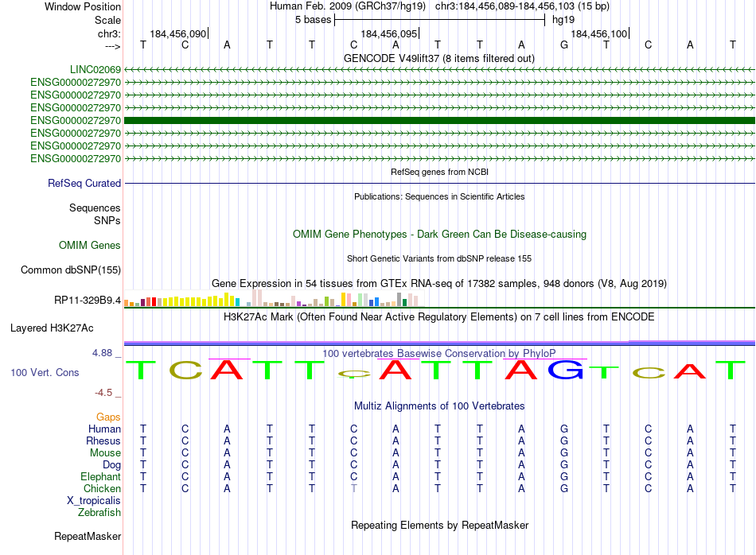Click the chr3:184,456,089-184,456,103 (15 bp) position text
Screen dimensions: 756x555
coord(522,6)
